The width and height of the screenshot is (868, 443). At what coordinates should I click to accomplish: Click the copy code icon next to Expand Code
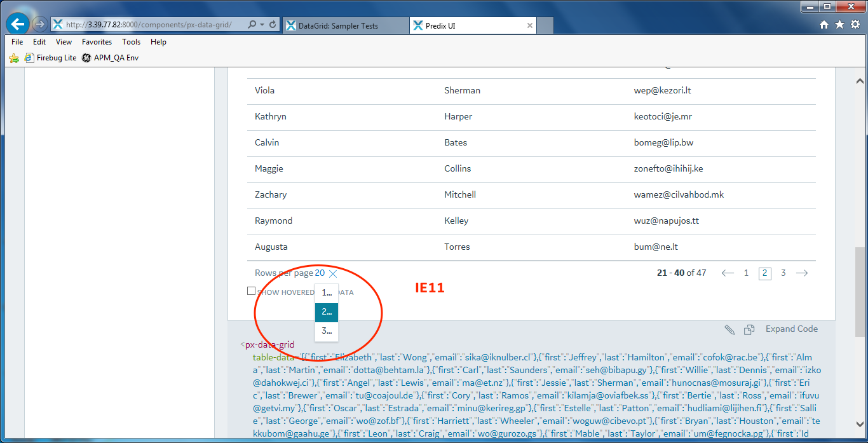coord(749,329)
